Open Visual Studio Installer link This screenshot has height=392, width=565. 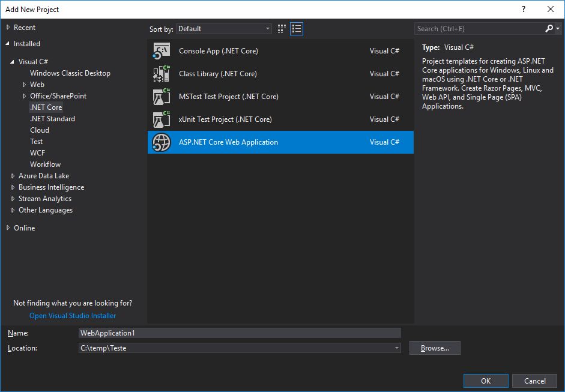pos(73,316)
